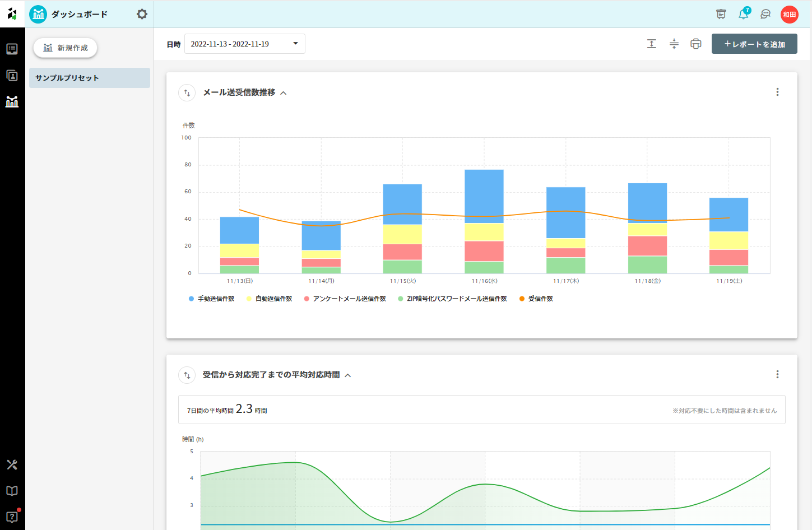Collapse the 受信から対応完了までの平均対応時間 panel
The image size is (812, 530).
(348, 375)
